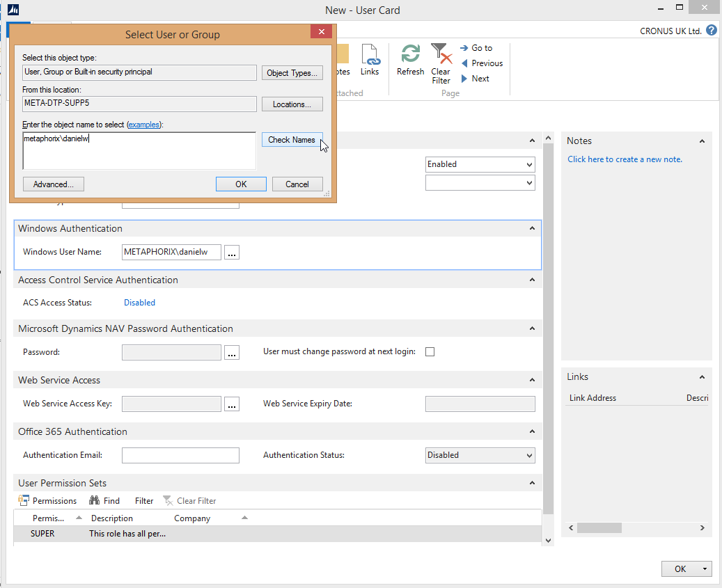Click Object Types button
722x588 pixels.
(x=292, y=72)
